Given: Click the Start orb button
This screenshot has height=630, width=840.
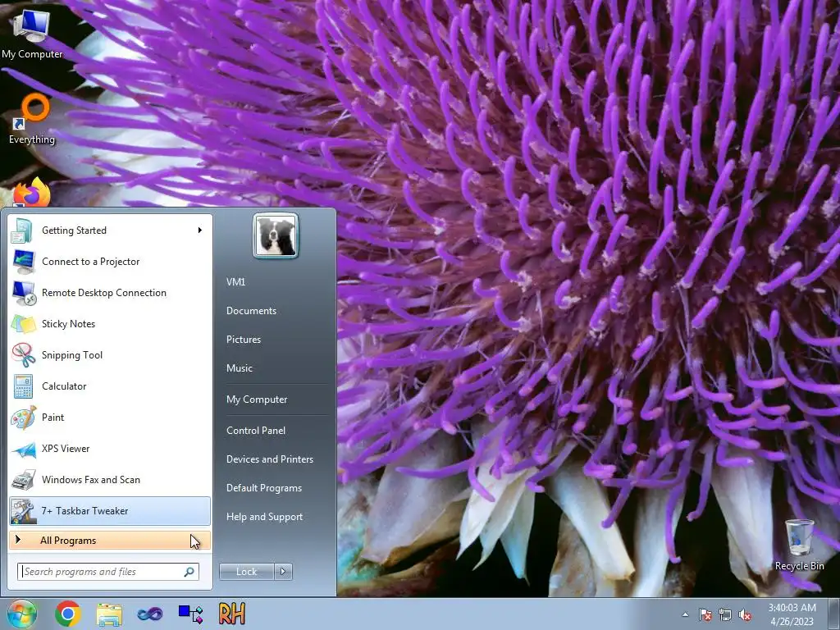Looking at the screenshot, I should point(22,614).
